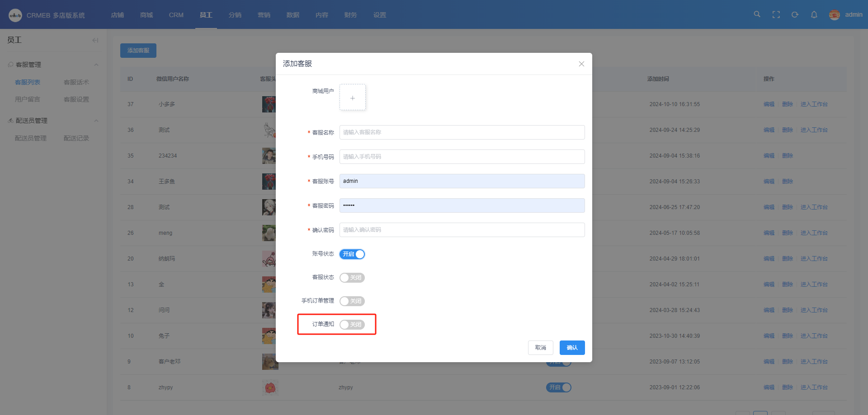Close the 添加客服 dialog with X
The image size is (868, 415).
pos(581,64)
